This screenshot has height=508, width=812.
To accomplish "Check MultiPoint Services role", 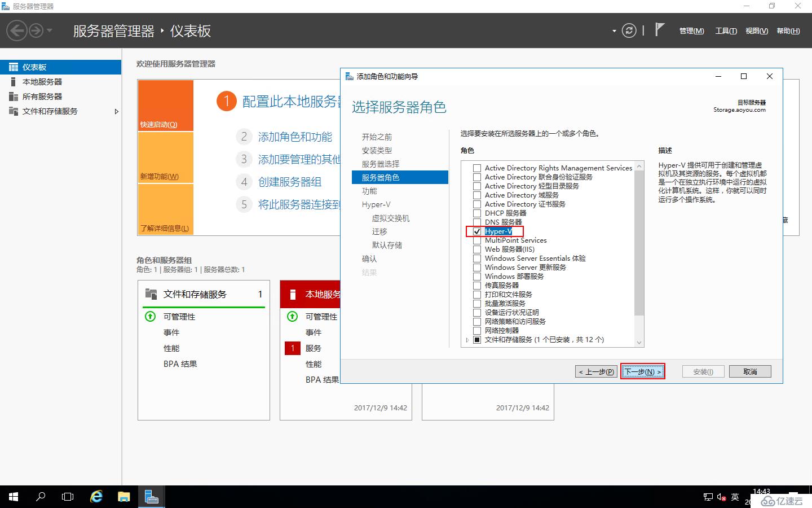I will [x=477, y=240].
